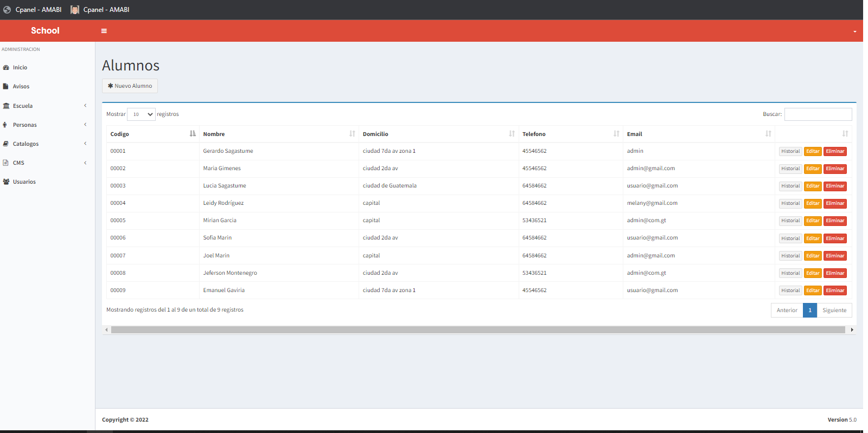Click the Personas person icon

click(x=5, y=125)
